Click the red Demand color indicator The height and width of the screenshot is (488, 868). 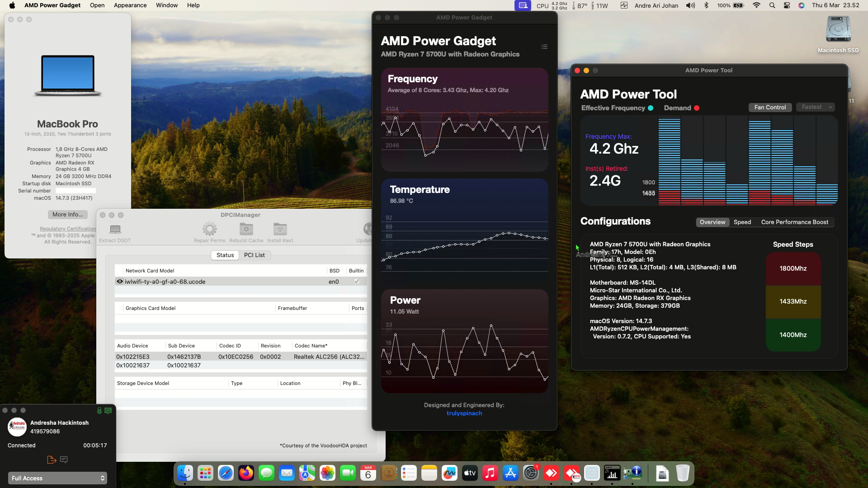click(696, 108)
